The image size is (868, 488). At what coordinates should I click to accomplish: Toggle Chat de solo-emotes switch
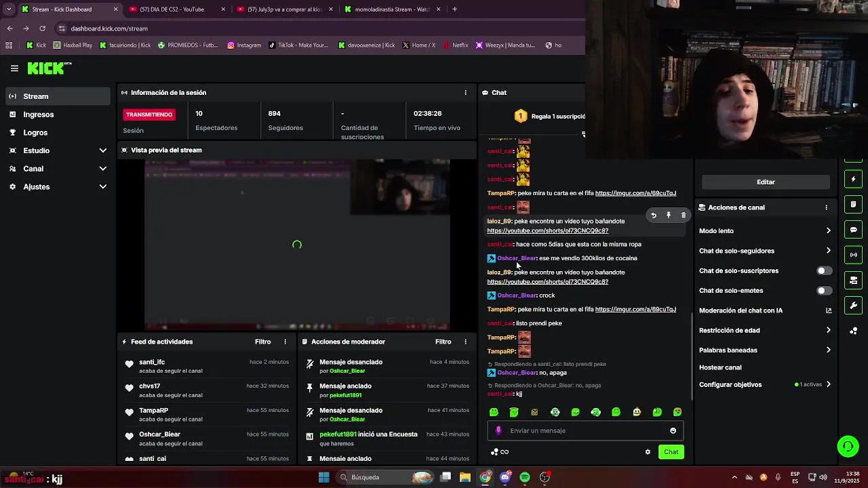coord(823,291)
